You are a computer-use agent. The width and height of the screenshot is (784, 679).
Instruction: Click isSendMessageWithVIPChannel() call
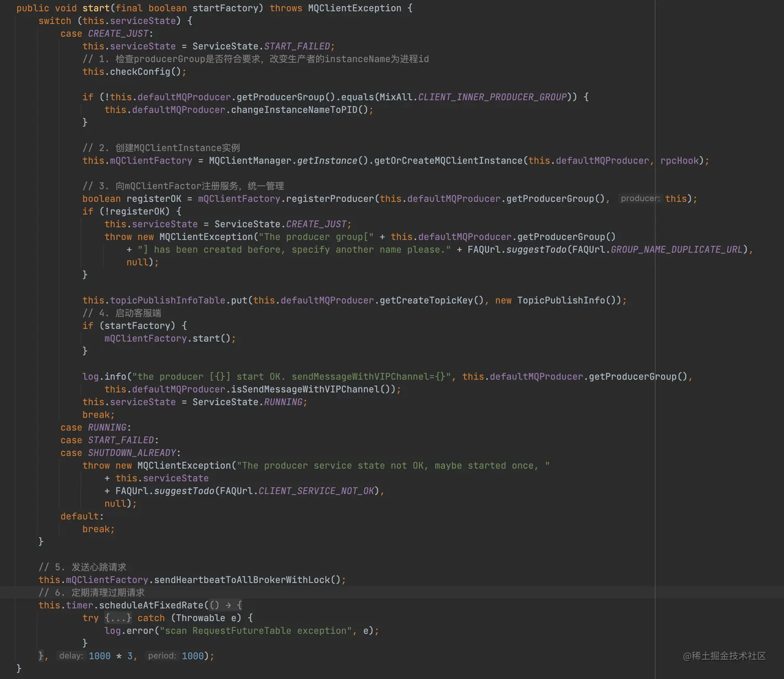tap(313, 390)
